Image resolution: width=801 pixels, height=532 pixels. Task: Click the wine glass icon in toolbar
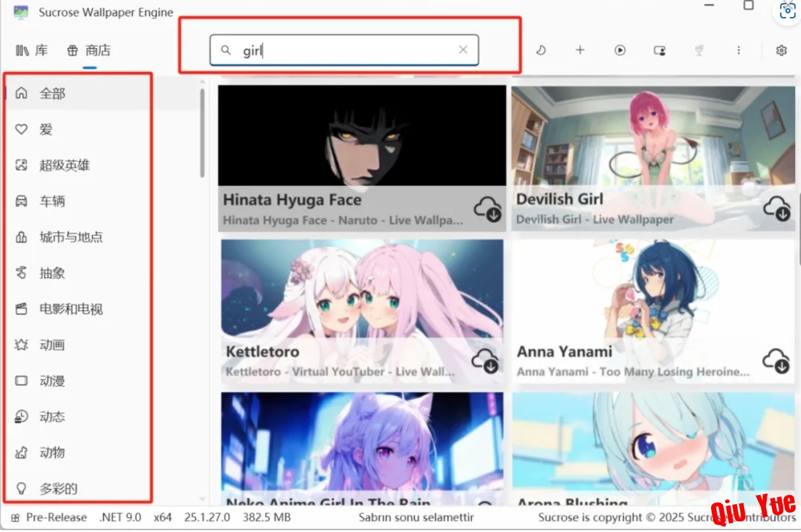tap(699, 50)
